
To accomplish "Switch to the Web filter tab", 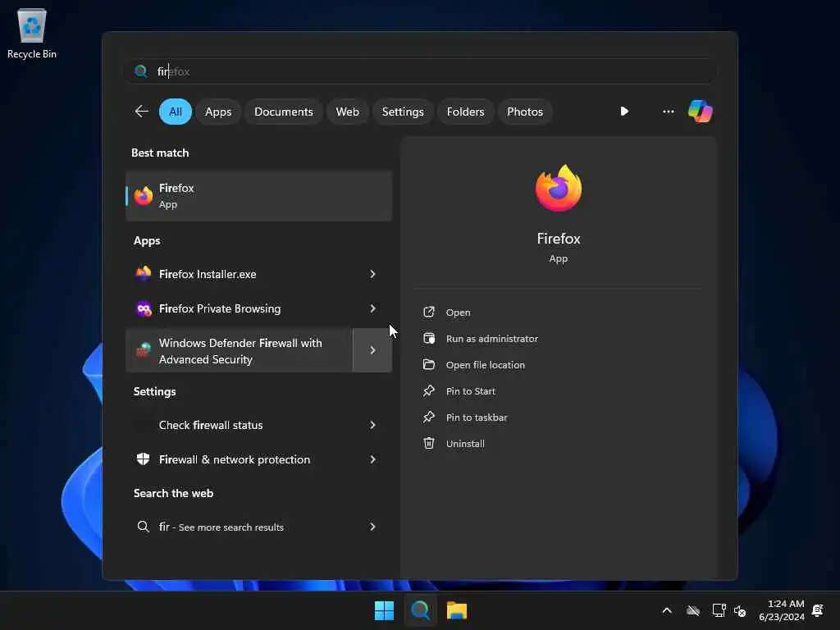I will pyautogui.click(x=347, y=112).
